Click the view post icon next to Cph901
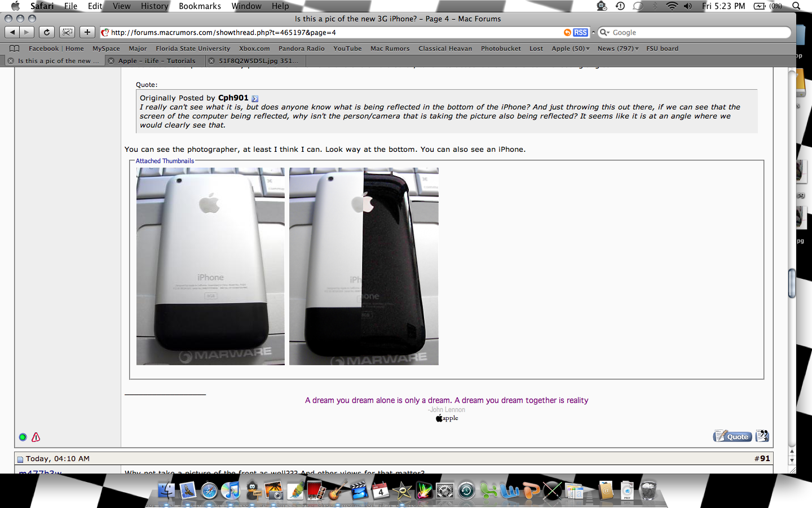The width and height of the screenshot is (812, 508). [x=255, y=99]
